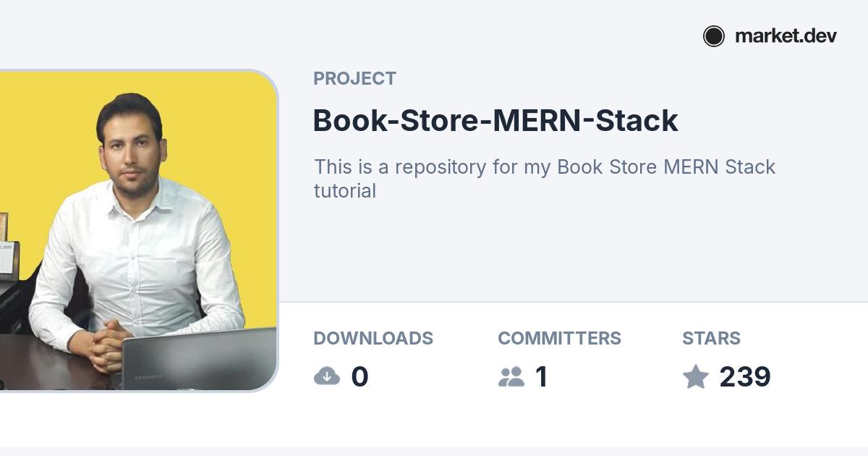
Task: Click the word tutorial in the description
Action: point(345,191)
